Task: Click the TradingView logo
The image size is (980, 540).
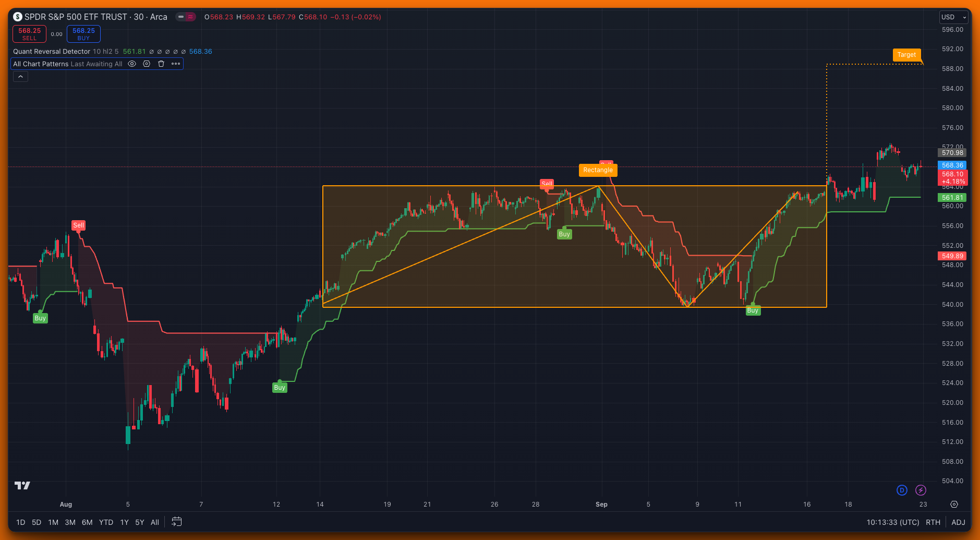Action: [x=22, y=485]
